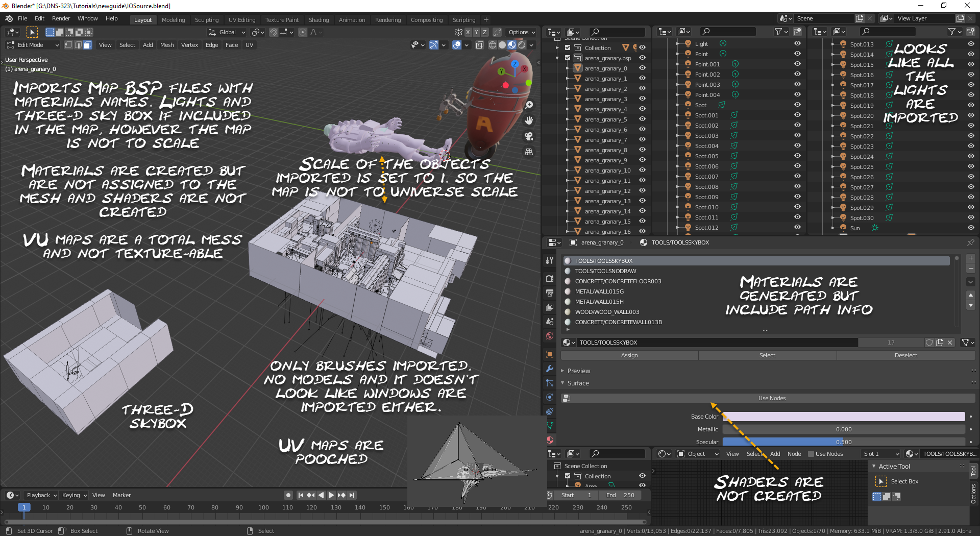Hide Point.002 light in viewport

[x=797, y=74]
